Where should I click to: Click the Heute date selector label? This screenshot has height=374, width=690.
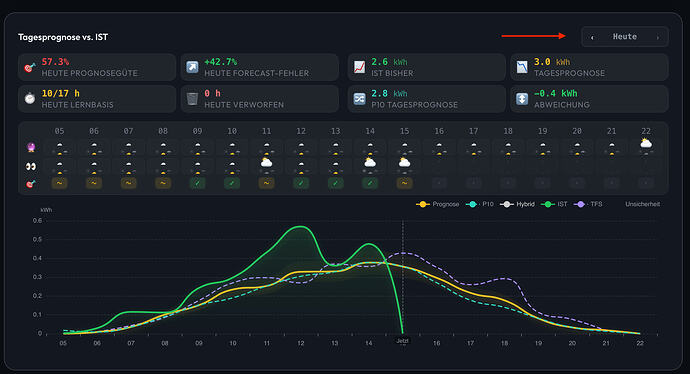coord(625,37)
